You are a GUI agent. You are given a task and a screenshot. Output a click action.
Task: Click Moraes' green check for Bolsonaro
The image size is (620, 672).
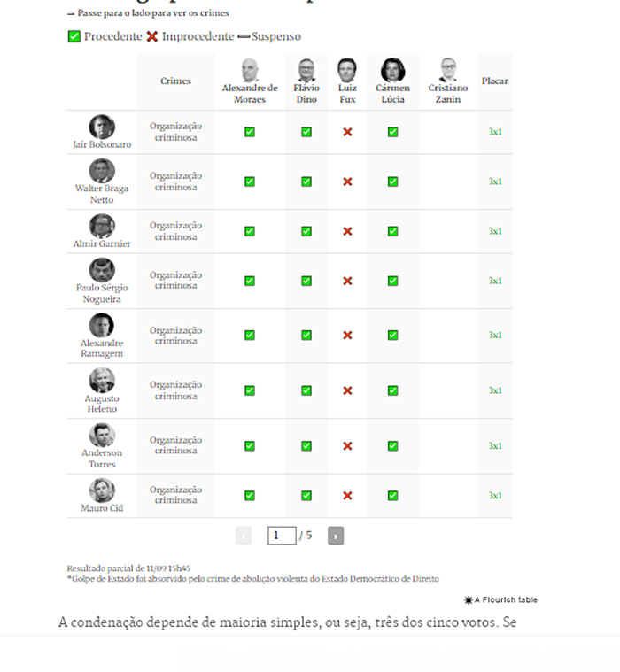pyautogui.click(x=250, y=132)
